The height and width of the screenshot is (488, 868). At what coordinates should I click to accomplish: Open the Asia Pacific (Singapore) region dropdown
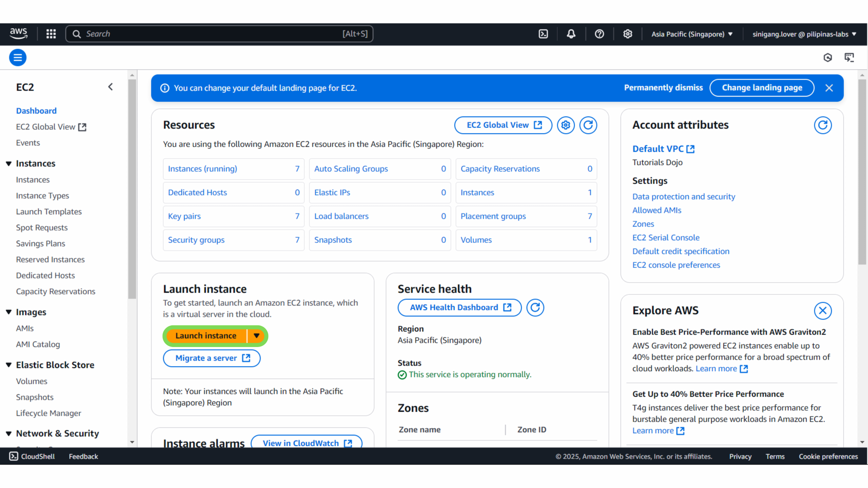pyautogui.click(x=692, y=34)
